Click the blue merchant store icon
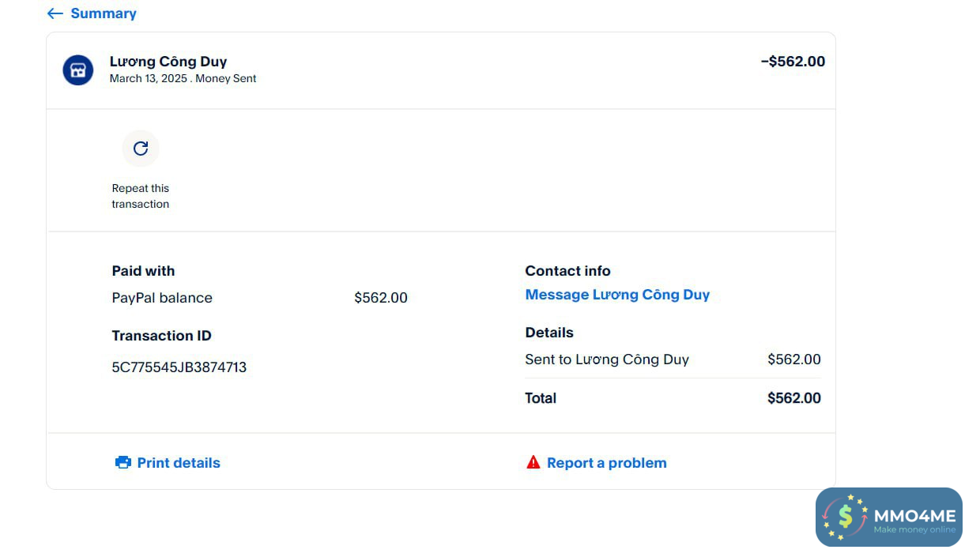The height and width of the screenshot is (557, 980). [x=78, y=70]
